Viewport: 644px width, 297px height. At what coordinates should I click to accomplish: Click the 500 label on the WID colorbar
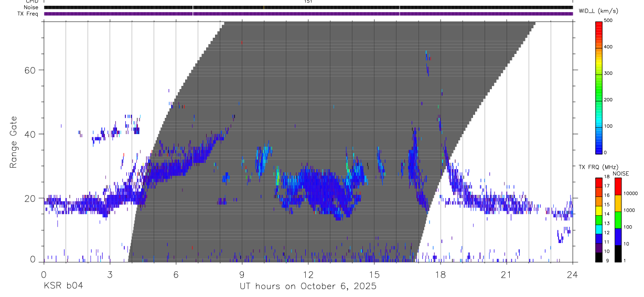click(x=608, y=20)
